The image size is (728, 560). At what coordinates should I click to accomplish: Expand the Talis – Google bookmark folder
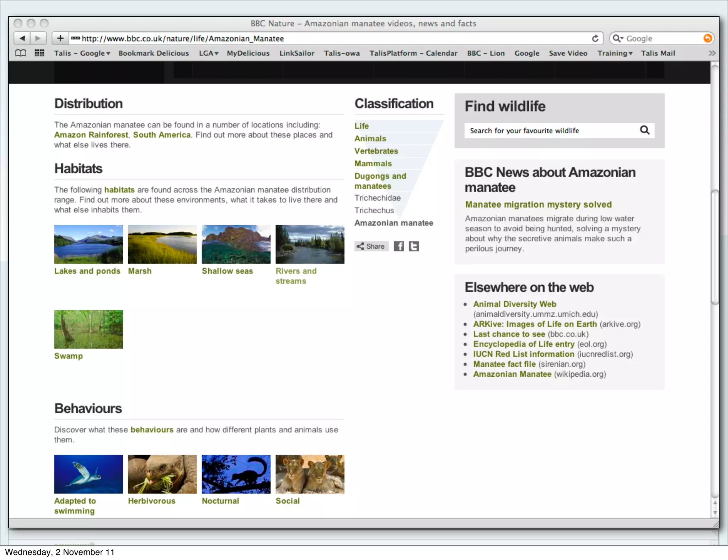pyautogui.click(x=82, y=53)
